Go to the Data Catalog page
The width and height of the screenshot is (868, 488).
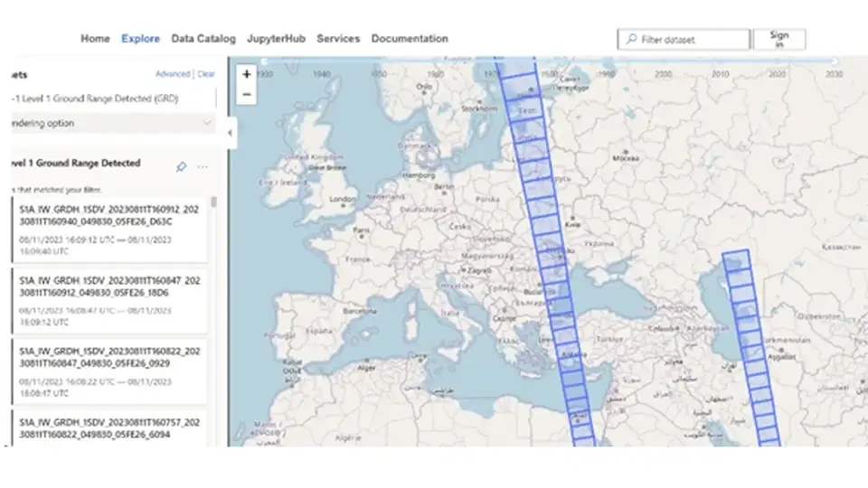[203, 39]
